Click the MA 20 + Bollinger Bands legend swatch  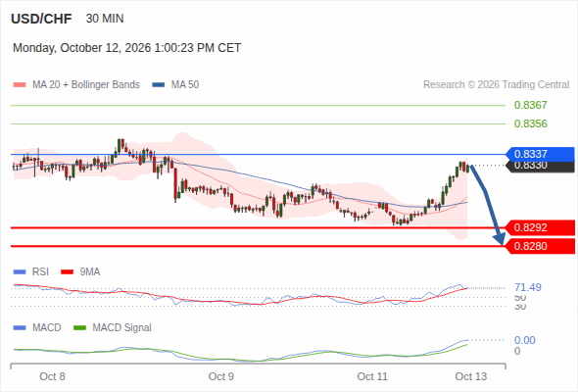click(20, 85)
